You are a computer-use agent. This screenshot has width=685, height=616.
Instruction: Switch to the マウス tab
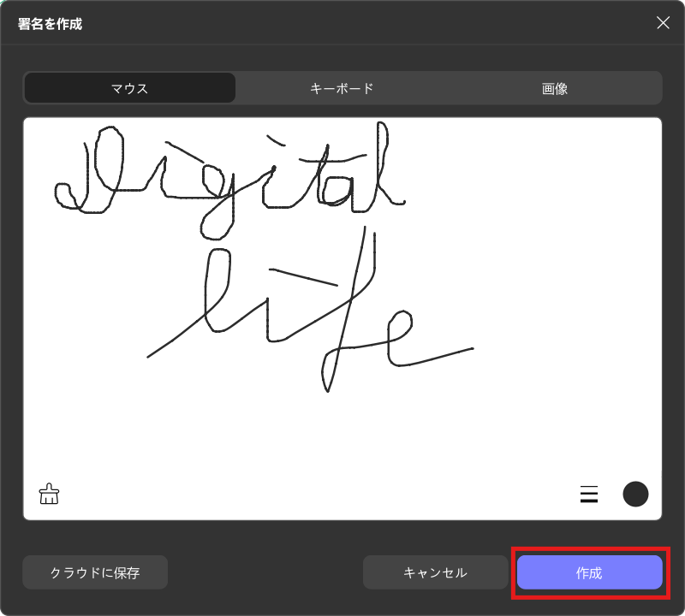click(129, 88)
